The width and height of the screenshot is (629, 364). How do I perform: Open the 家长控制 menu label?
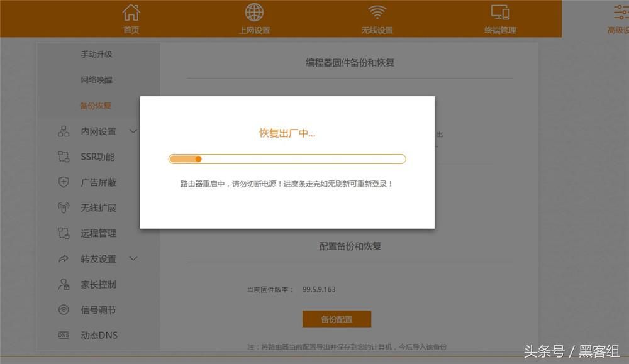pos(98,284)
